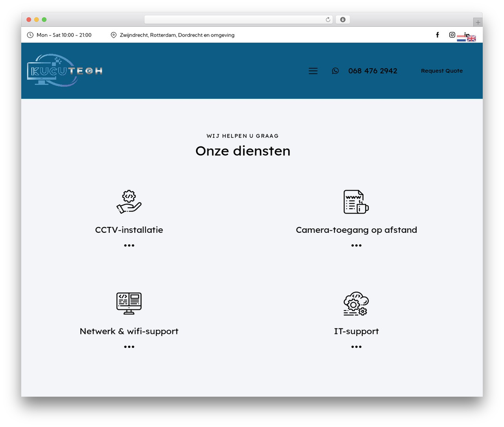Screen dimensions: 504x427
Task: Open the Facebook social icon
Action: click(437, 35)
